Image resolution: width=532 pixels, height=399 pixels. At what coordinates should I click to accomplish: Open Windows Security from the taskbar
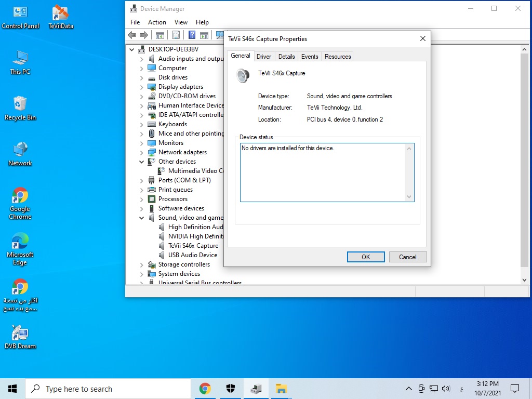coord(231,389)
